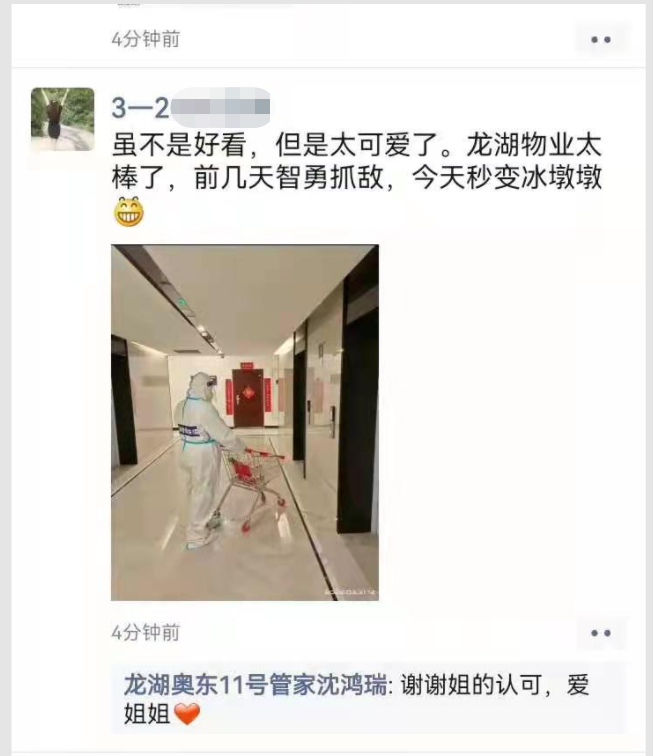
Task: Click the watermark in the photo's corner
Action: tap(351, 592)
